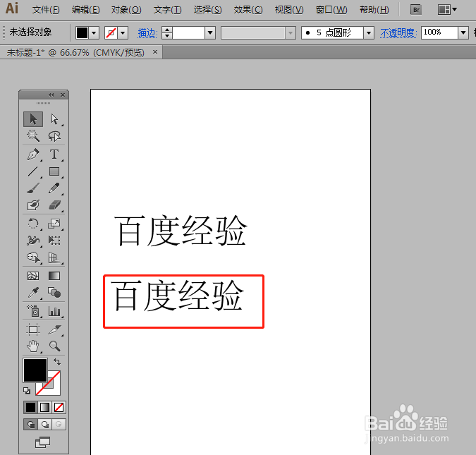The image size is (476, 455).
Task: Select the Eyedropper tool
Action: click(33, 293)
